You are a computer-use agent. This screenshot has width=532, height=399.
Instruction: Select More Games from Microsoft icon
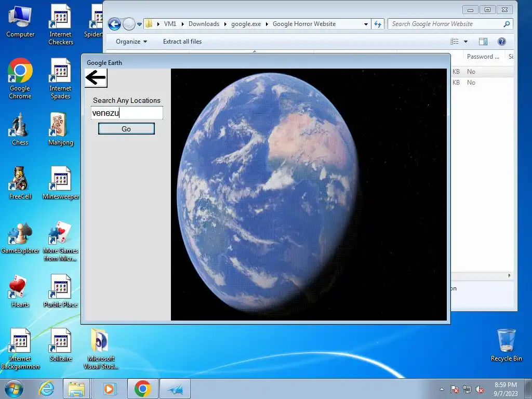tap(61, 241)
